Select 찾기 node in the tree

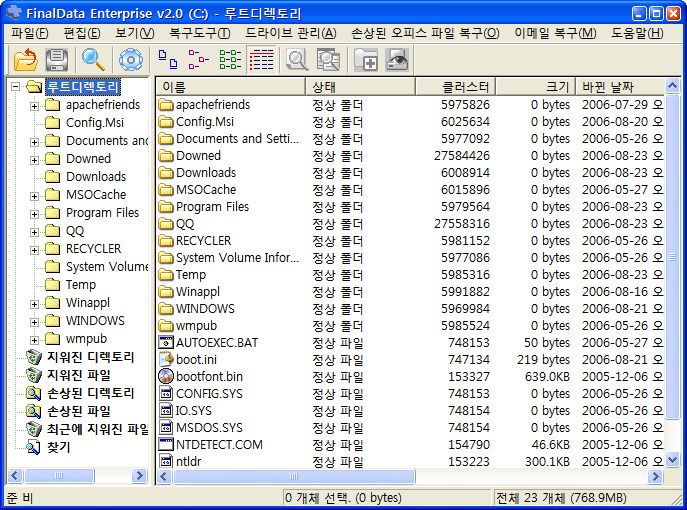tap(58, 447)
